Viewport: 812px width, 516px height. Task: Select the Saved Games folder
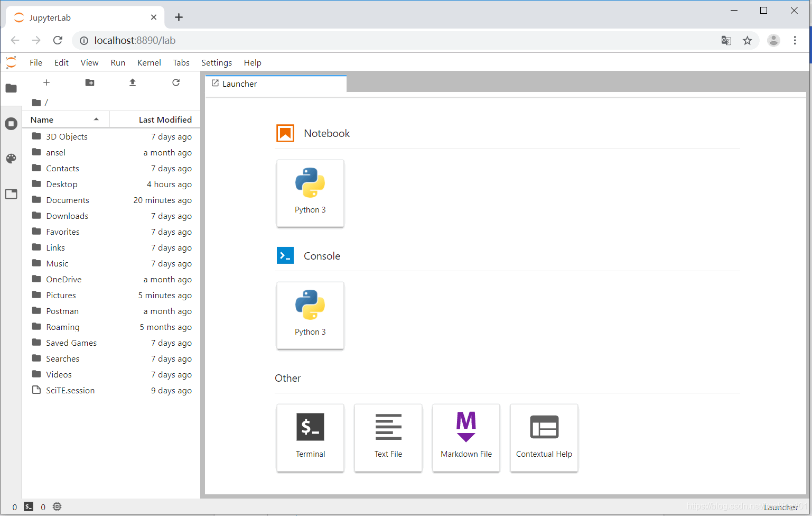pyautogui.click(x=111, y=343)
